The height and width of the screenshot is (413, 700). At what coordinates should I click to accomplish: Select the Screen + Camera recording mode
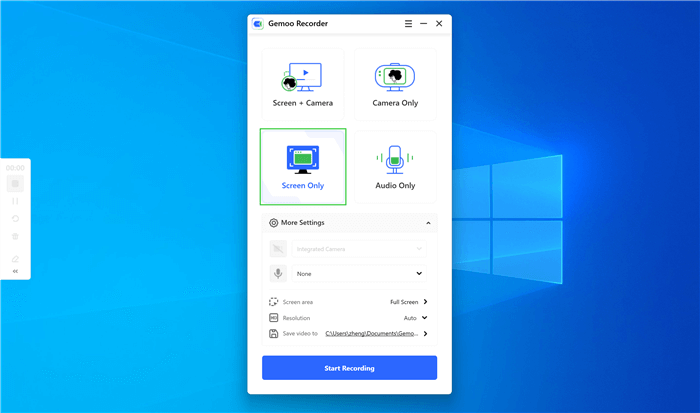(x=303, y=84)
